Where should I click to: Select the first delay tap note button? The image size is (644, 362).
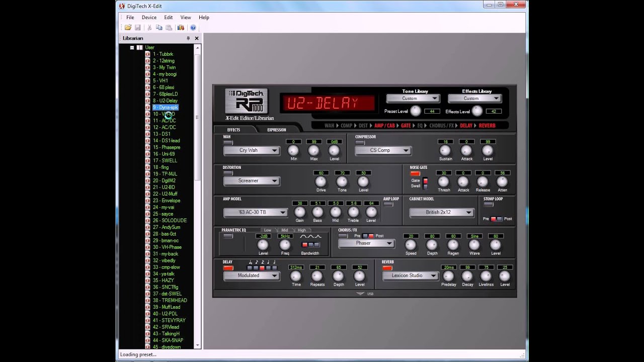(250, 267)
